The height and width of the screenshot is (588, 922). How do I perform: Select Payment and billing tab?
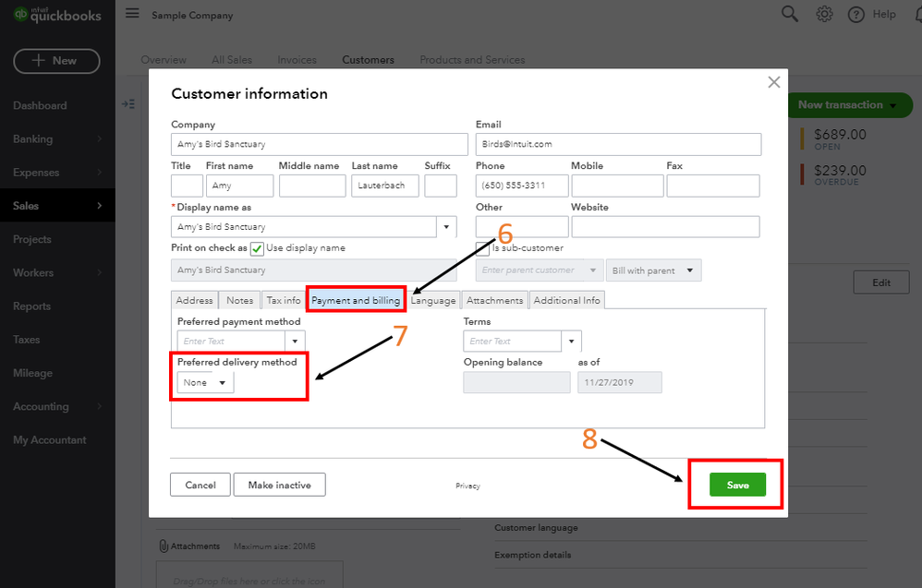pyautogui.click(x=356, y=300)
